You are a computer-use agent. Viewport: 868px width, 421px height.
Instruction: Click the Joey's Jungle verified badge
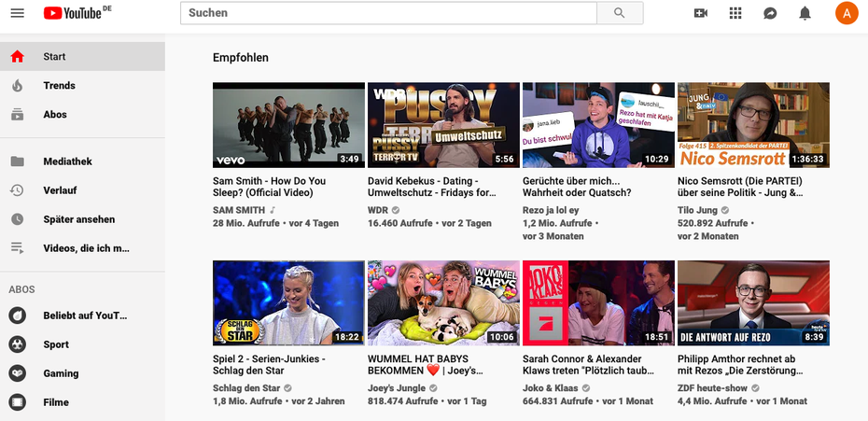pyautogui.click(x=433, y=388)
